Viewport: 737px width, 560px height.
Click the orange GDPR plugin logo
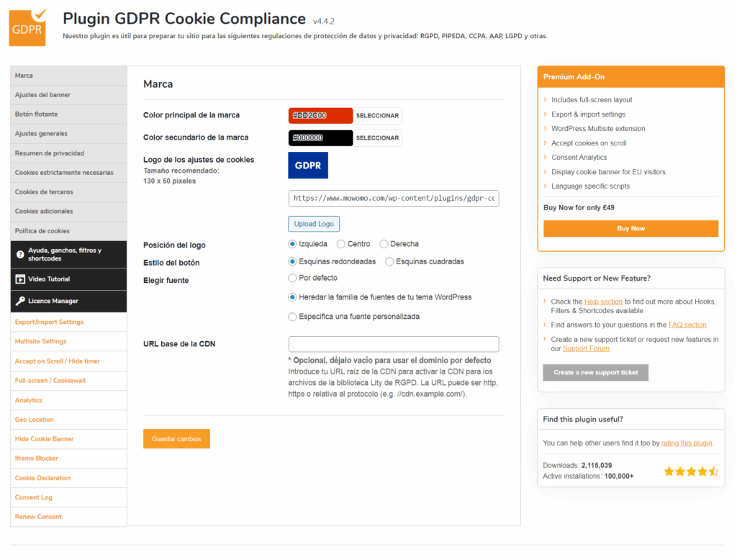click(27, 27)
